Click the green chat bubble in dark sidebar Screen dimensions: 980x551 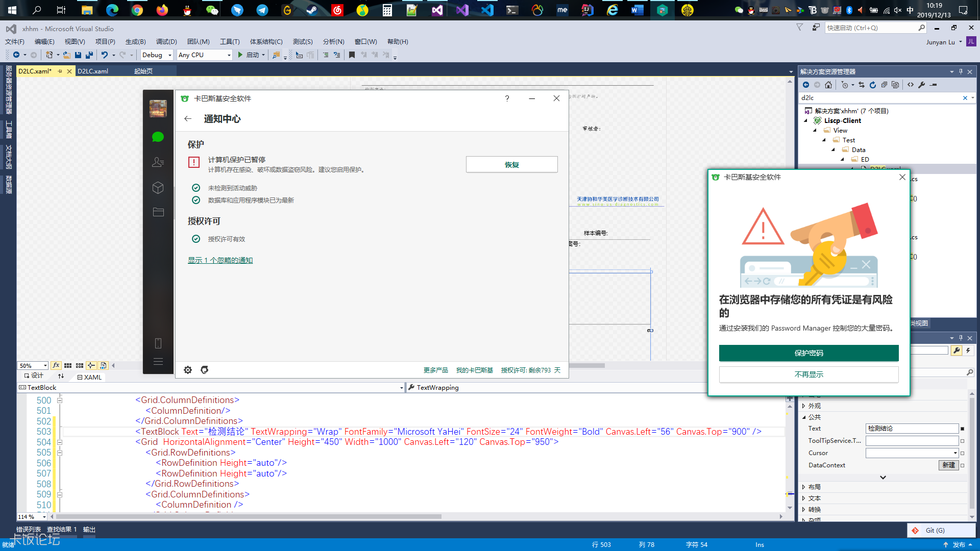click(x=158, y=137)
